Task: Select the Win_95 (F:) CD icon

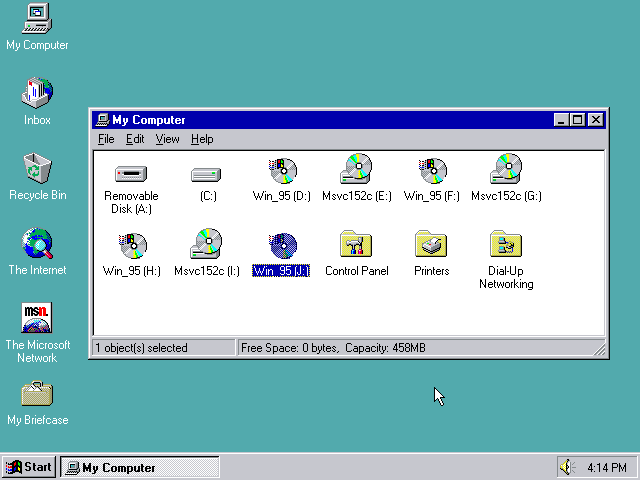Action: [x=432, y=171]
